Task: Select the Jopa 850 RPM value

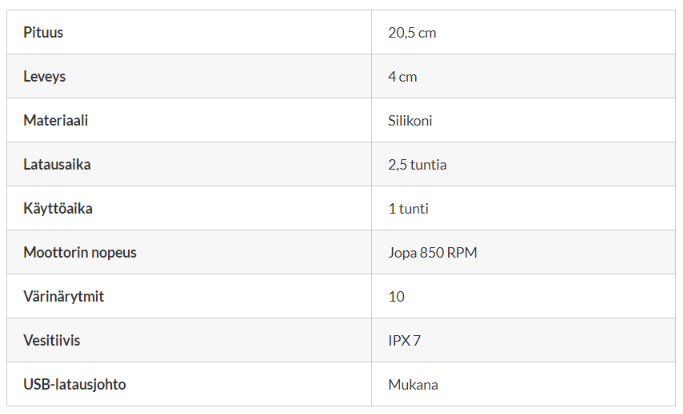Action: click(x=432, y=253)
